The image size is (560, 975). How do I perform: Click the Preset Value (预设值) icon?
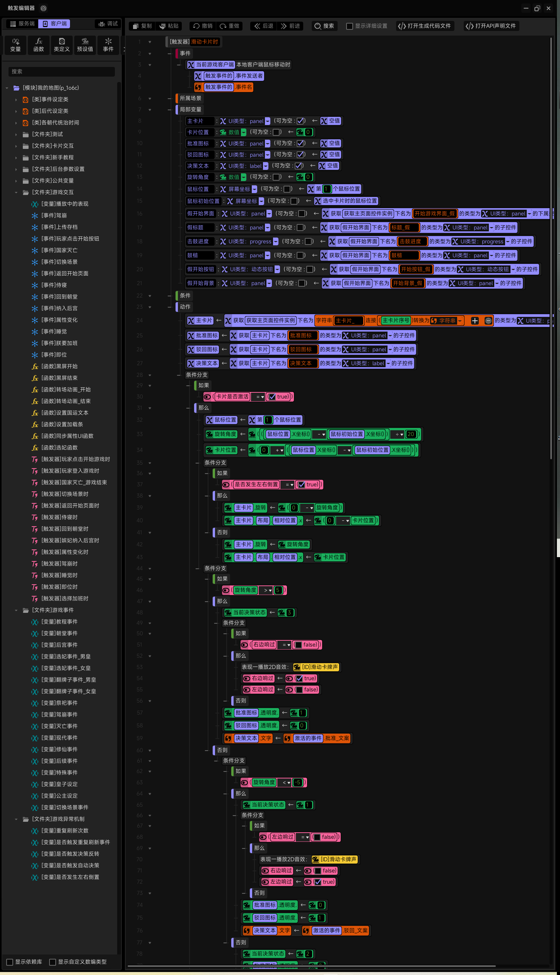pyautogui.click(x=85, y=45)
